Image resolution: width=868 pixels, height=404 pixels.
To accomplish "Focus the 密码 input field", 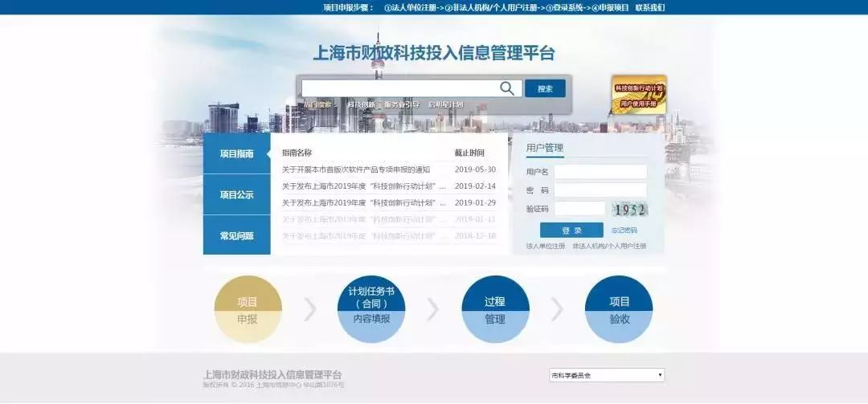I will click(x=600, y=190).
